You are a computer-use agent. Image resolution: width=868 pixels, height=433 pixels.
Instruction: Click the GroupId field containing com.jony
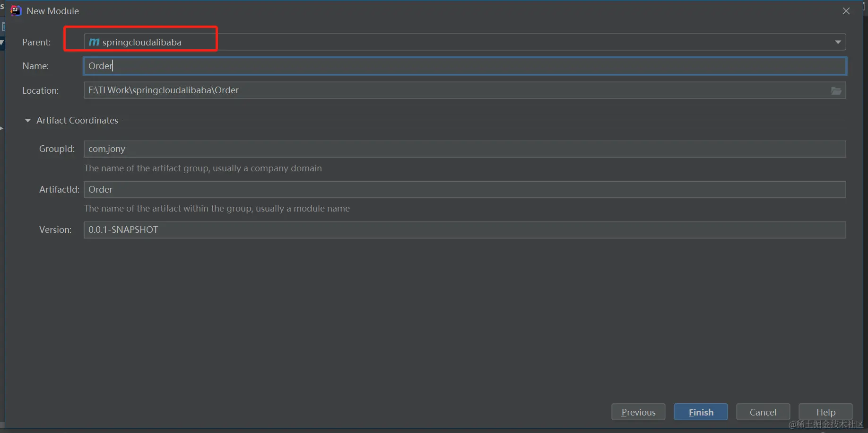pos(465,149)
